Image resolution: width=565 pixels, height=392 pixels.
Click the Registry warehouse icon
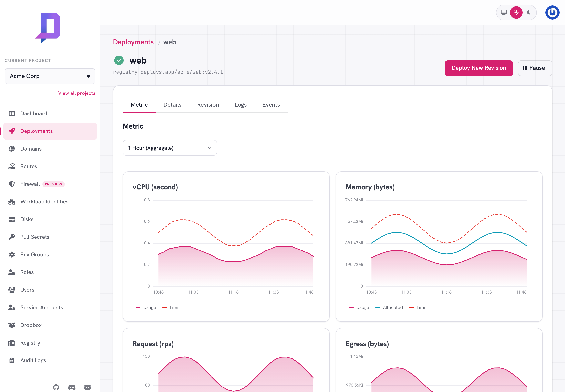(12, 343)
